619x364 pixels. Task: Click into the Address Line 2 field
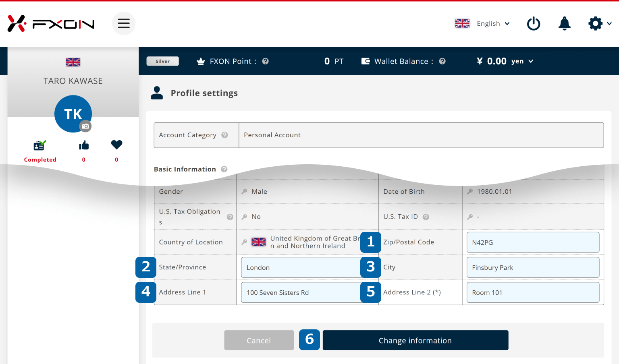tap(533, 292)
